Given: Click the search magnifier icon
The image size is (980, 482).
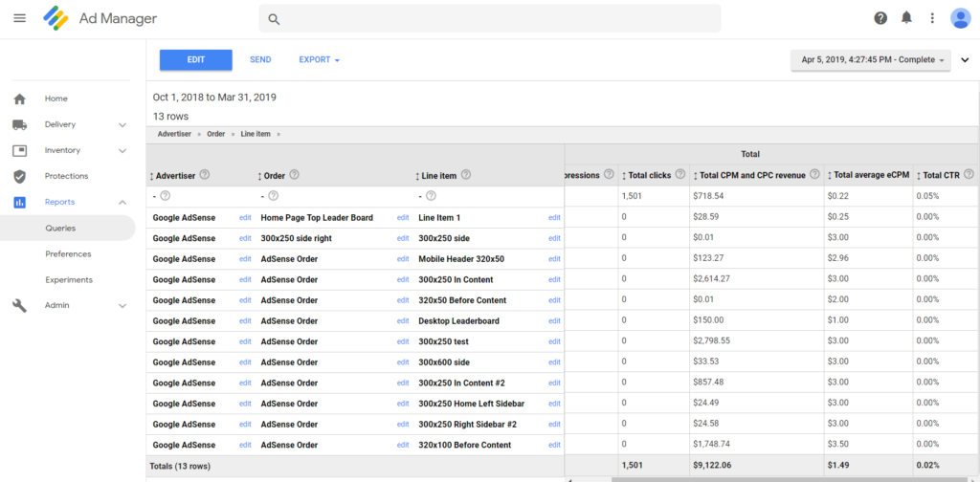Looking at the screenshot, I should 273,19.
